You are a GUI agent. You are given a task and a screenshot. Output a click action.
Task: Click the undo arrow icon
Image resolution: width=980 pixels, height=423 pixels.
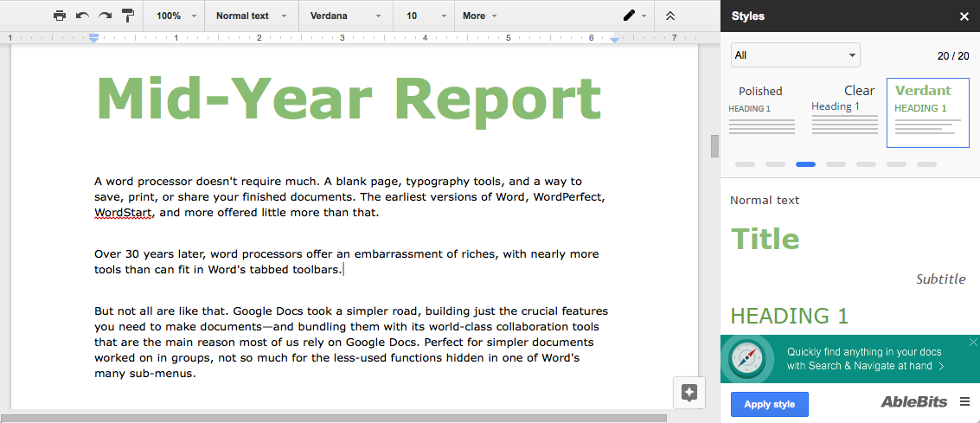(x=82, y=16)
